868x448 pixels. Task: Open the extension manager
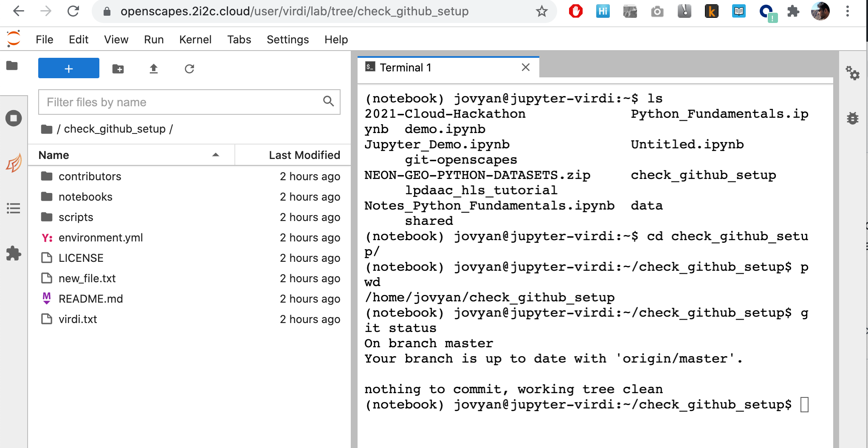coord(13,254)
